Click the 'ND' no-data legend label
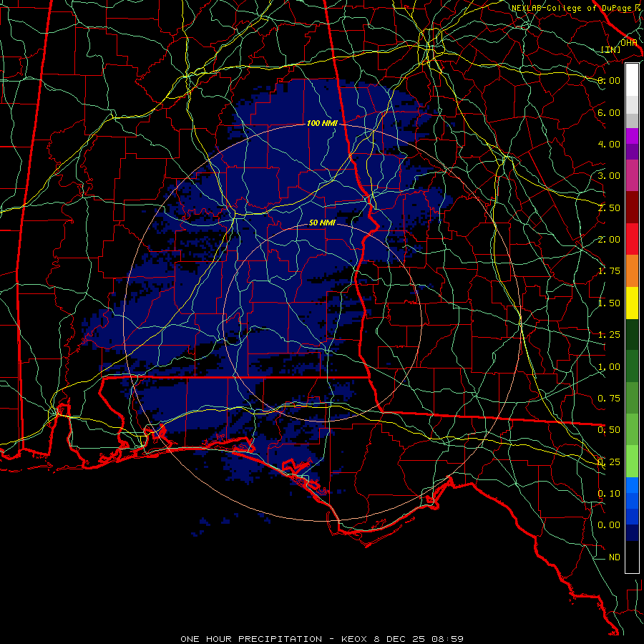This screenshot has width=644, height=644. coord(615,557)
